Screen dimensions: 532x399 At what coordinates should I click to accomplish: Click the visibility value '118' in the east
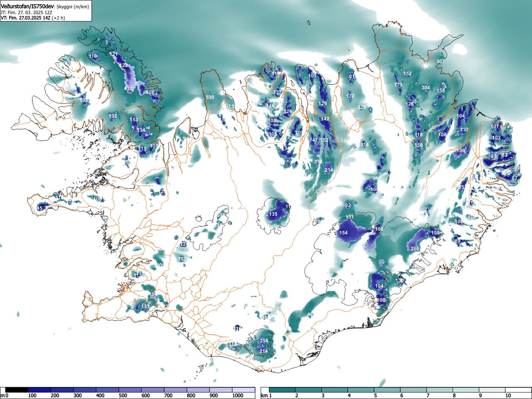(x=419, y=135)
